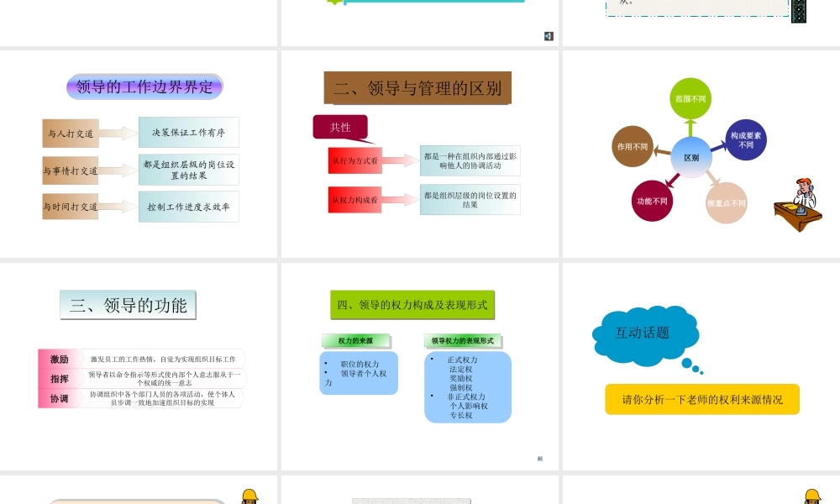Screen dimensions: 840x504
Task: Click the 协调组织中各个部门人员 description
Action: tap(162, 398)
